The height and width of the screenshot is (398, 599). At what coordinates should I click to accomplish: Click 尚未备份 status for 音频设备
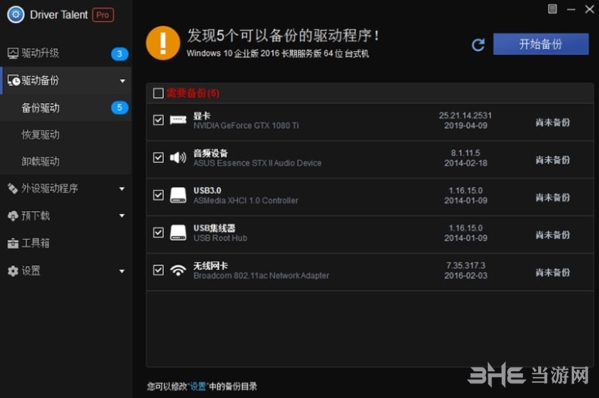[552, 160]
